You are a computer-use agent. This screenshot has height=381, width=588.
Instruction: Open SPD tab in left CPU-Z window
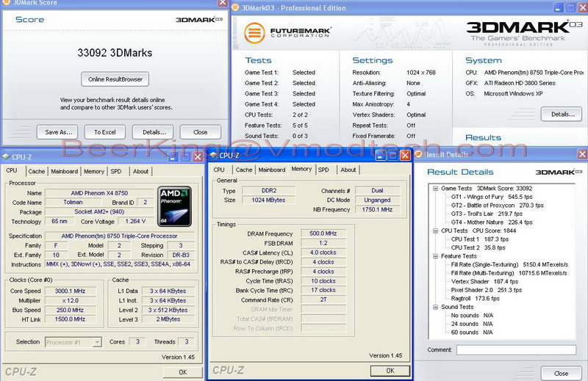point(116,171)
